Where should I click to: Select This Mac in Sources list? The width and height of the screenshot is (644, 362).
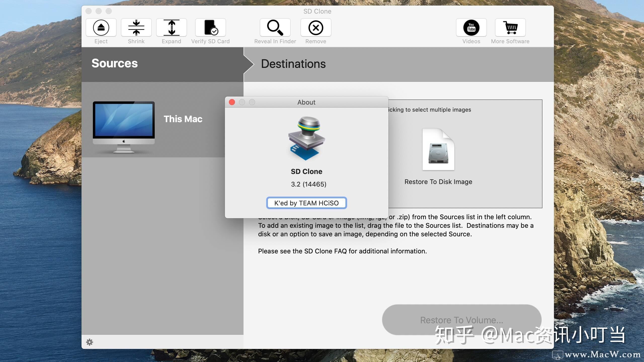183,119
